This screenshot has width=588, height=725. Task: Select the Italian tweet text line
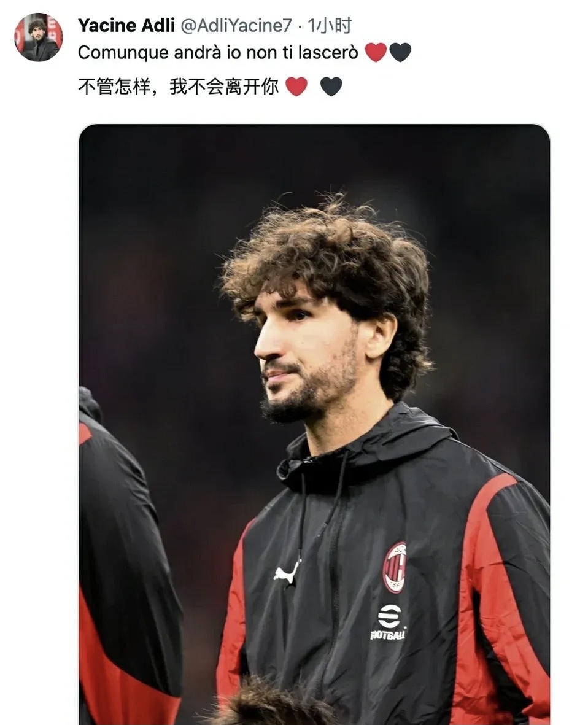click(218, 53)
